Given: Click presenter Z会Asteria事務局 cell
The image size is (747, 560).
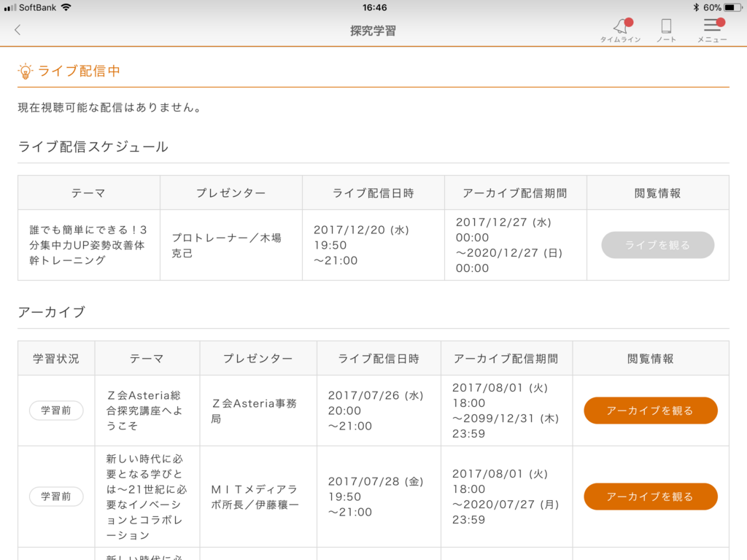Looking at the screenshot, I should point(258,411).
